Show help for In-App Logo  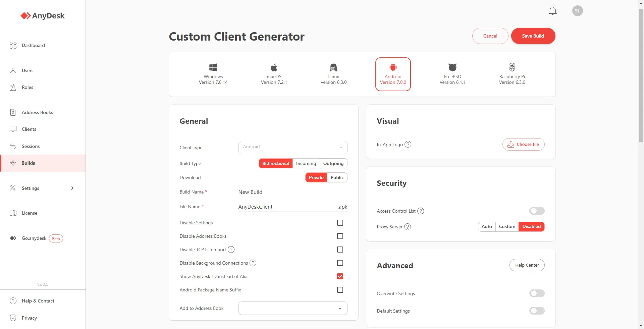pos(408,144)
